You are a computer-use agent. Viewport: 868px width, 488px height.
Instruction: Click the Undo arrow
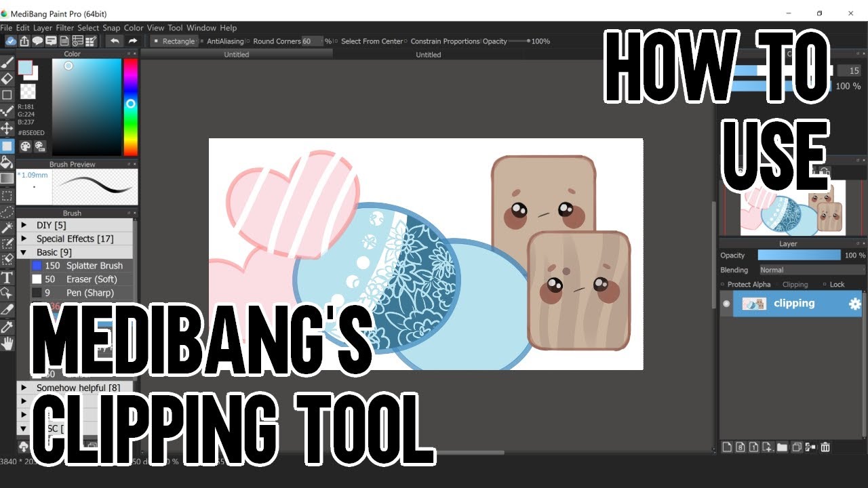pyautogui.click(x=115, y=41)
